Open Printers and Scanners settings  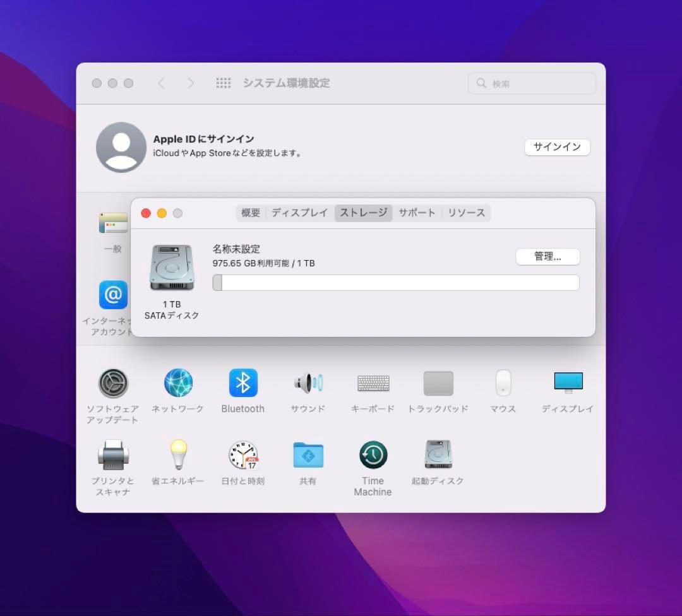114,456
